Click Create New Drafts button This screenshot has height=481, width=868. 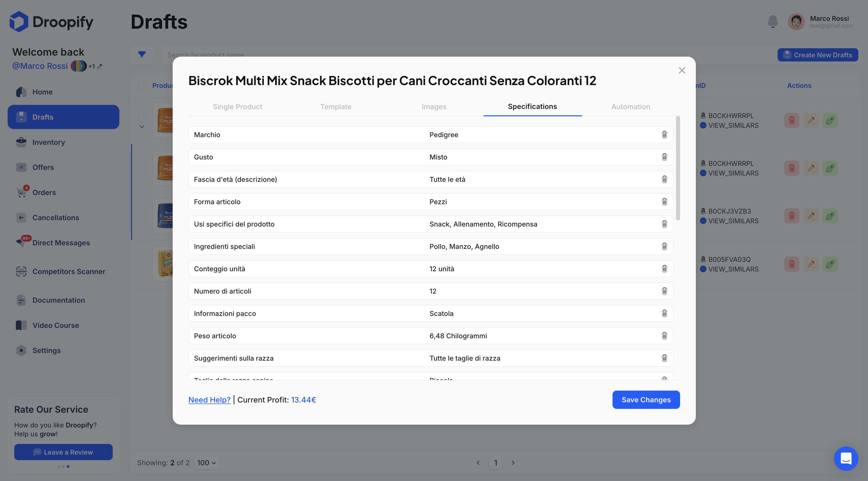818,55
